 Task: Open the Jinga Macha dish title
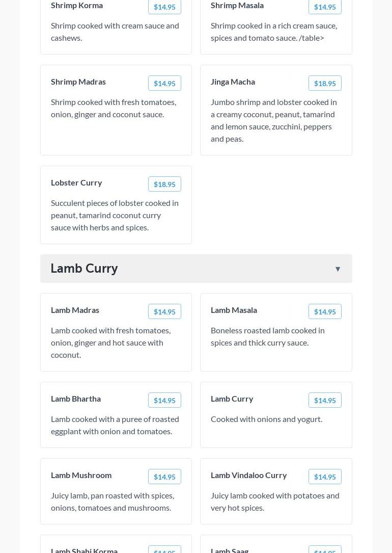pos(233,82)
